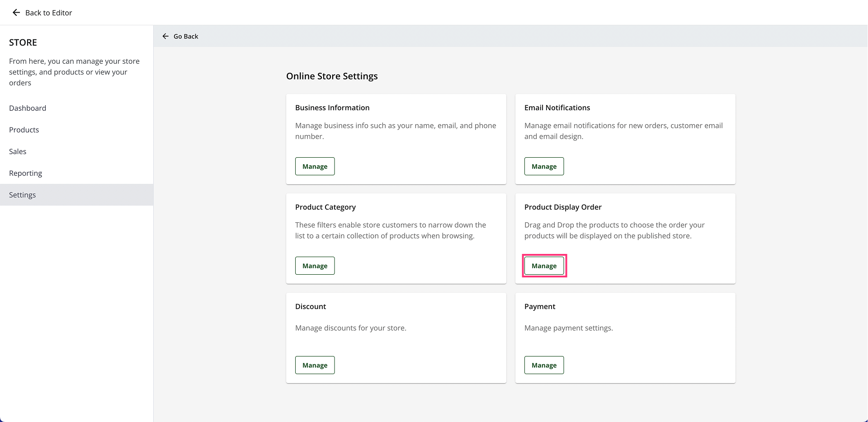Go to Products in the store sidebar
868x422 pixels.
(x=24, y=130)
